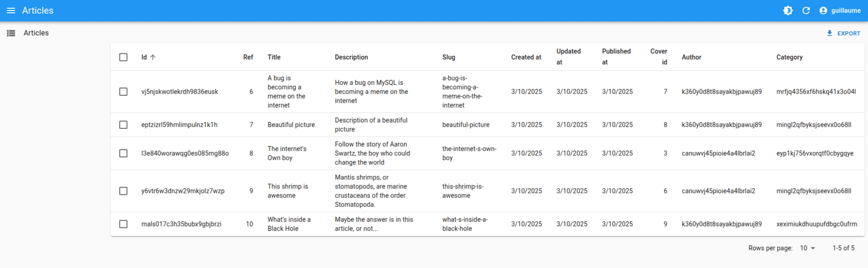Screen dimensions: 868x268
Task: Click the refresh icon
Action: tap(806, 11)
